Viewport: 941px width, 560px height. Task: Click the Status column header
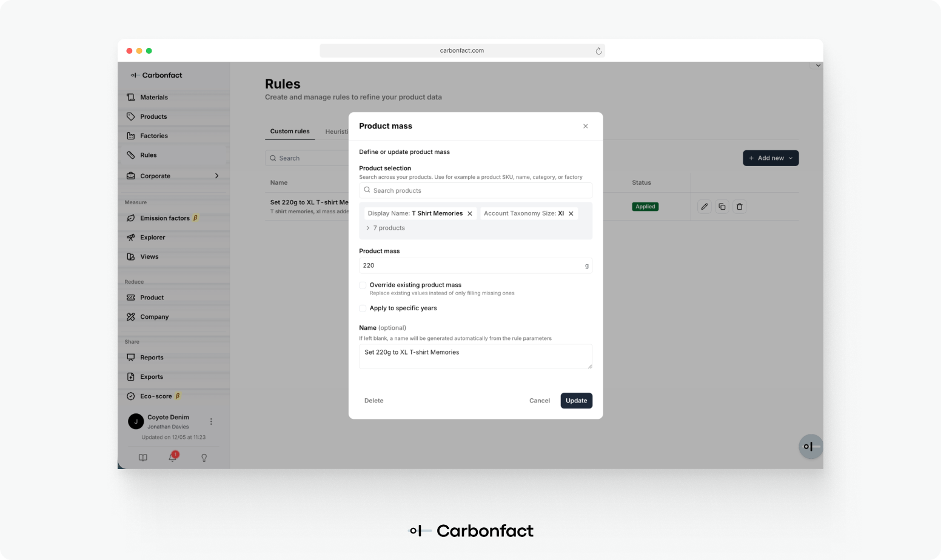coord(641,182)
